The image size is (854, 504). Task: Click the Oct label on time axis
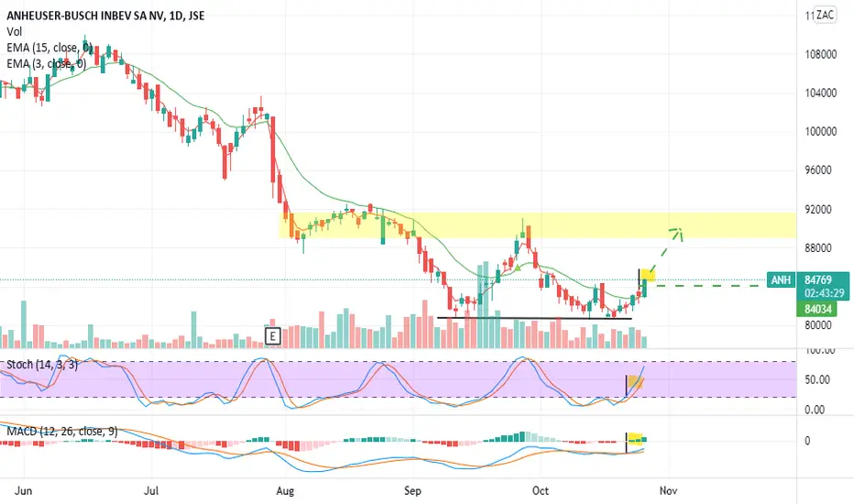coord(541,490)
